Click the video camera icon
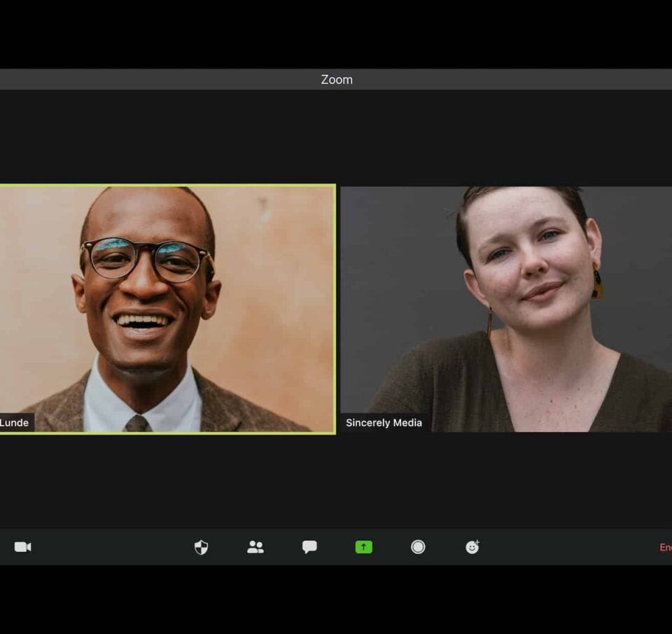Screen dimensions: 672x634 [22, 547]
